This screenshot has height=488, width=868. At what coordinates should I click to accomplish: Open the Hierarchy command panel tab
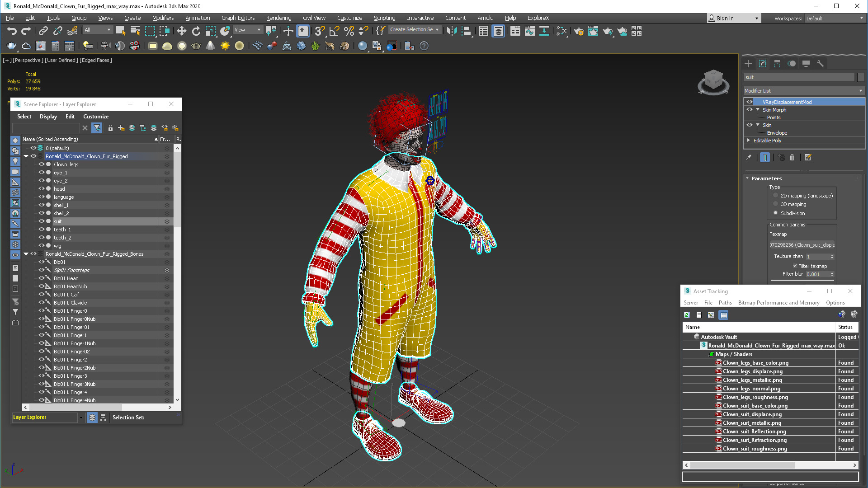(777, 64)
